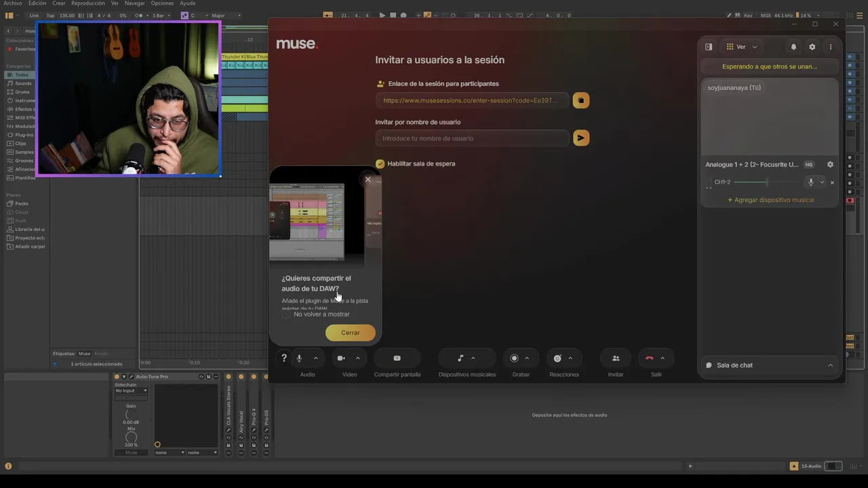Screen dimensions: 868x488
Task: Select Drums in the Ableton browser
Action: [x=23, y=91]
